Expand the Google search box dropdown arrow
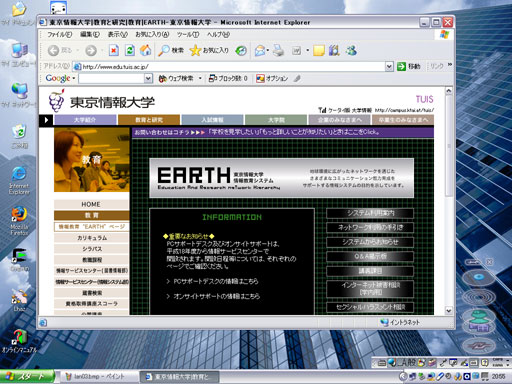 [149, 78]
